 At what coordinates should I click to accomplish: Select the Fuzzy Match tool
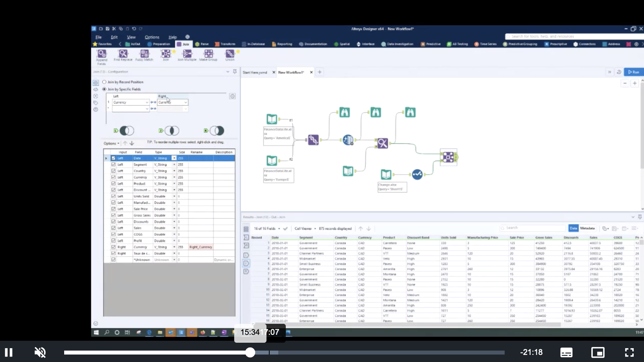point(144,55)
